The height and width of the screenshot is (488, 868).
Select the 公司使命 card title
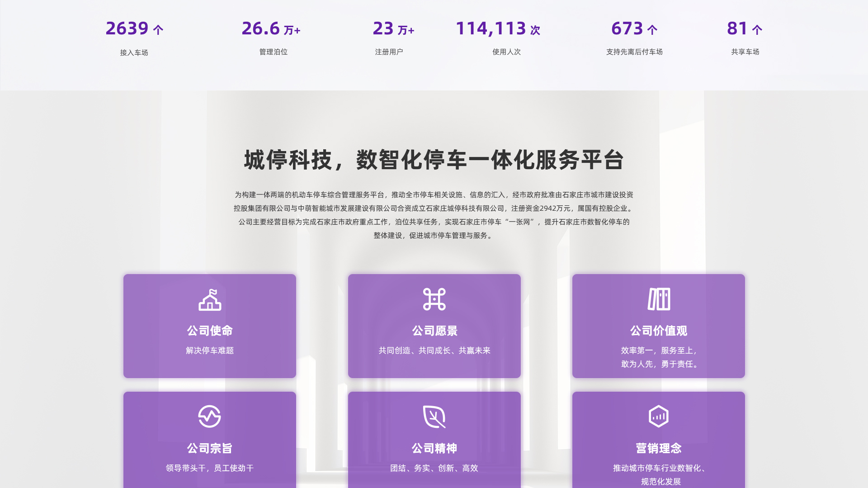(x=210, y=331)
